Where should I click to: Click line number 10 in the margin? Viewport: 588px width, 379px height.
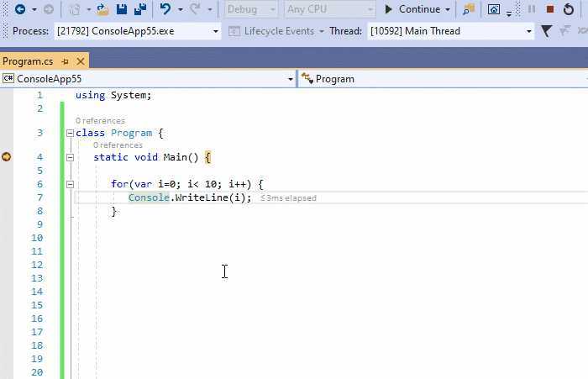click(x=37, y=238)
